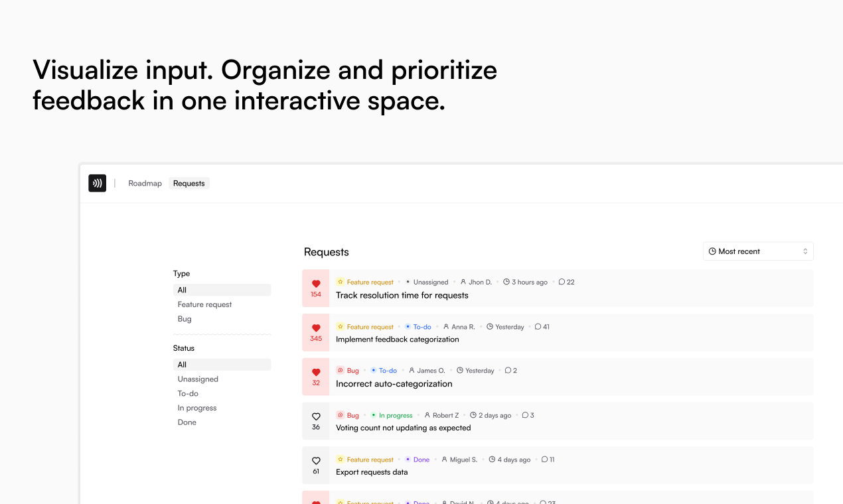Open Incorrect auto-categorization request

[394, 383]
